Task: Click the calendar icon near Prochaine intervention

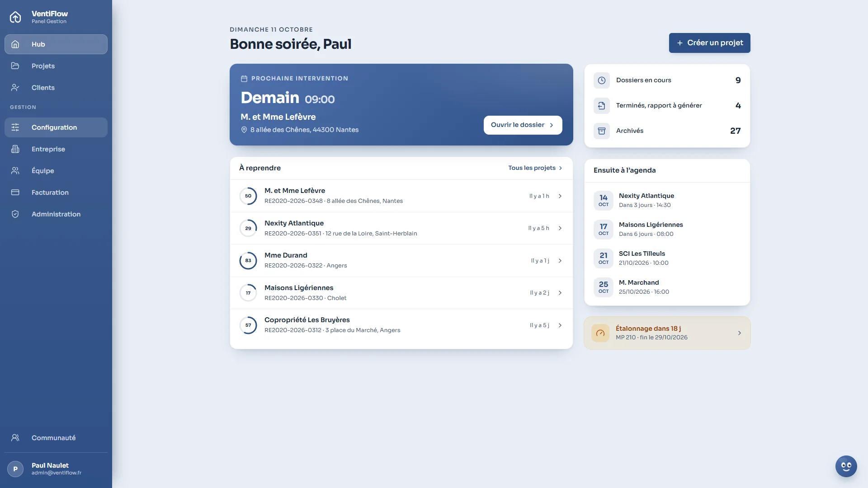Action: [x=244, y=79]
